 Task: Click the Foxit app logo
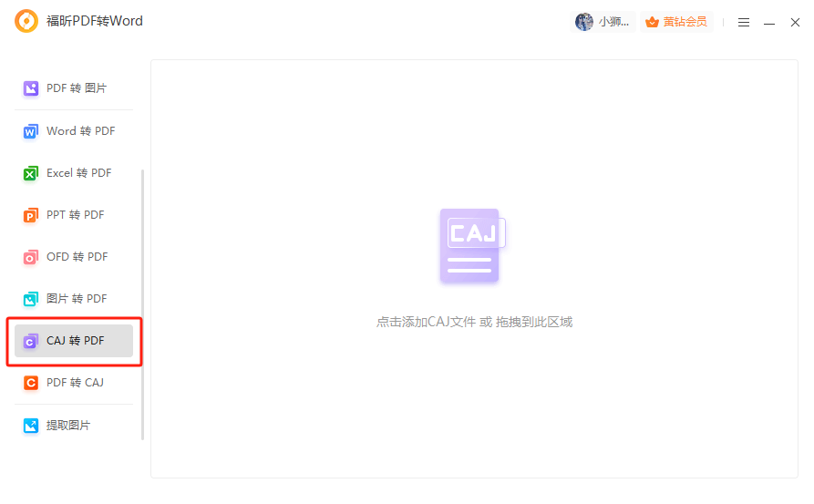(x=27, y=21)
